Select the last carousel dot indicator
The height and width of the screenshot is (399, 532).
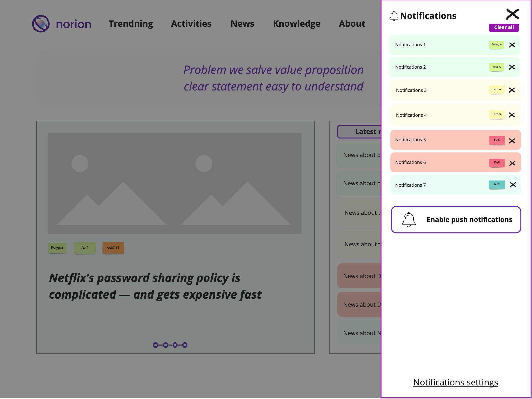tap(185, 345)
